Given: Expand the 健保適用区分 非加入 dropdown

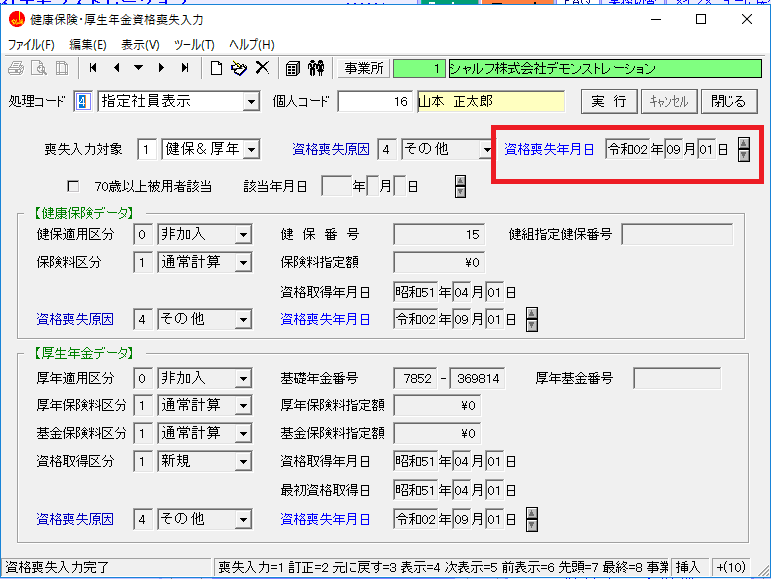Looking at the screenshot, I should click(x=242, y=235).
